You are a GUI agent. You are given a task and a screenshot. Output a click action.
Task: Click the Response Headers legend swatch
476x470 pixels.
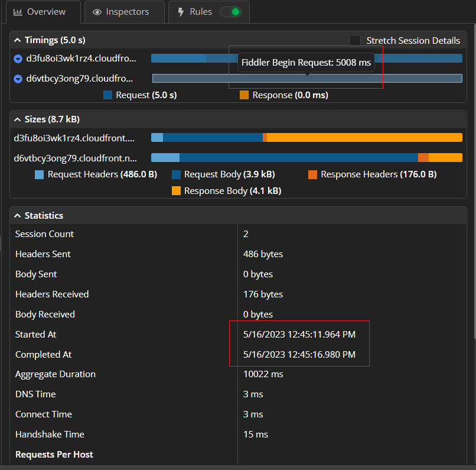[x=312, y=174]
